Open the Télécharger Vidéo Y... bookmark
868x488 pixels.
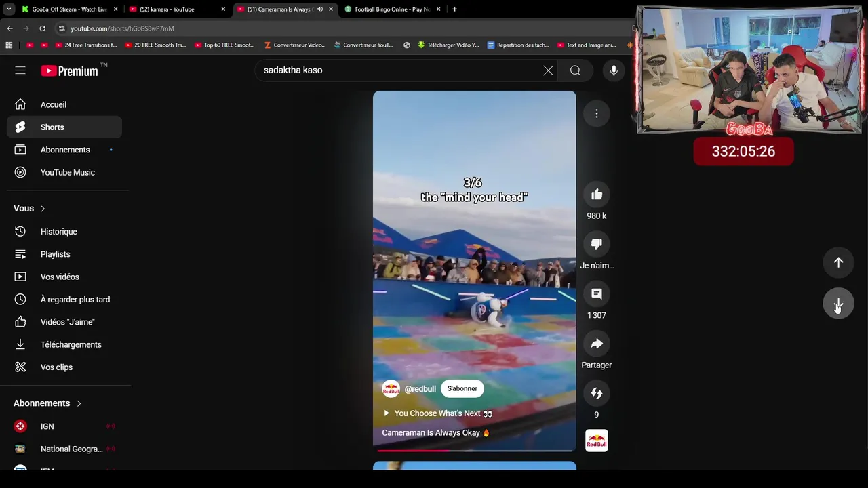pos(448,45)
